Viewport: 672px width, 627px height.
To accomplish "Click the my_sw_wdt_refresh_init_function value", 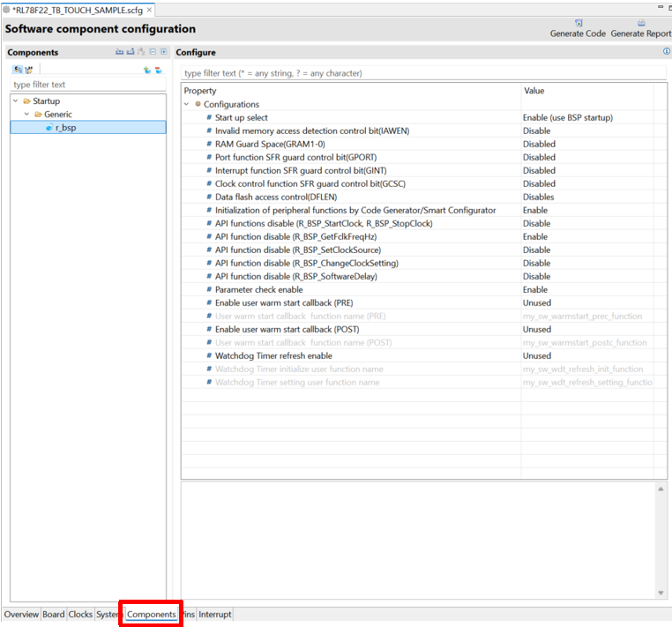I will [x=583, y=369].
